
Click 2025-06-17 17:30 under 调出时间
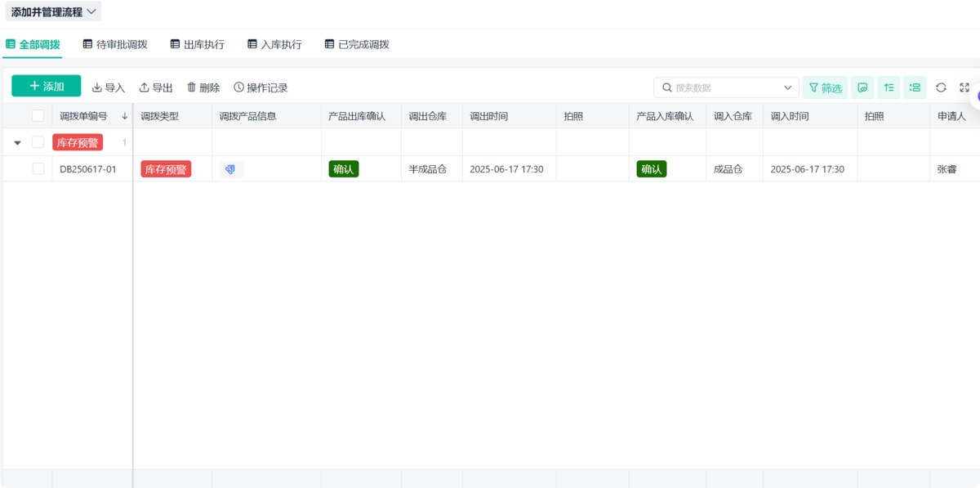point(506,169)
